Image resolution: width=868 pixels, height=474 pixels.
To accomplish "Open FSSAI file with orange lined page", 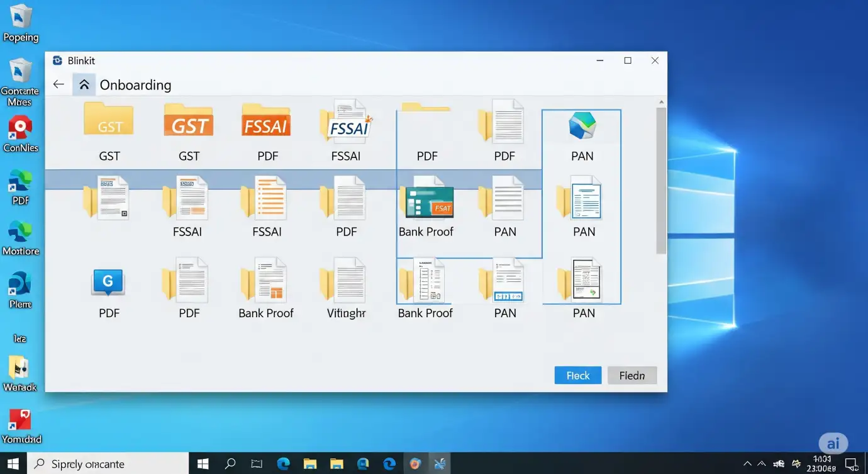I will 265,197.
